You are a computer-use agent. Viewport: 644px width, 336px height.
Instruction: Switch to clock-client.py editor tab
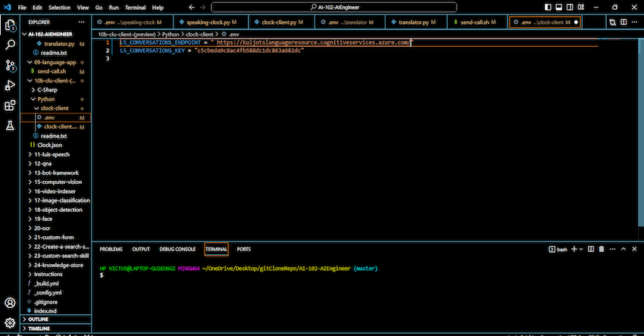[x=281, y=22]
